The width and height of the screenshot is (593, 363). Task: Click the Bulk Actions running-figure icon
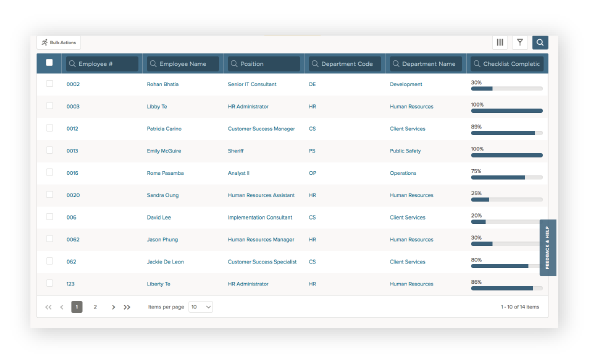point(45,42)
